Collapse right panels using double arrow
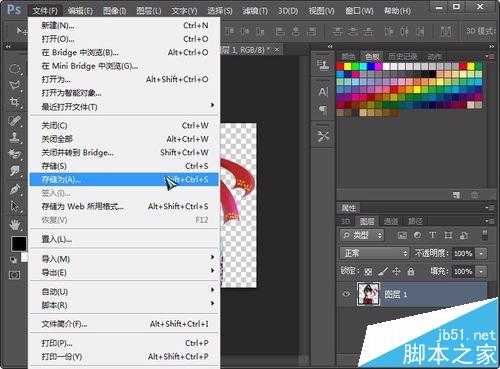Viewport: 500px width, 369px height. tap(492, 47)
